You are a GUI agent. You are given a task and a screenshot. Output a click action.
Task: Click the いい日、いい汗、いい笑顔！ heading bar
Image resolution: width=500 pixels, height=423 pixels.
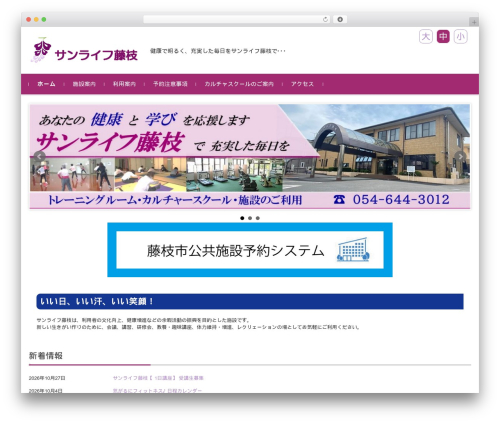pyautogui.click(x=250, y=301)
